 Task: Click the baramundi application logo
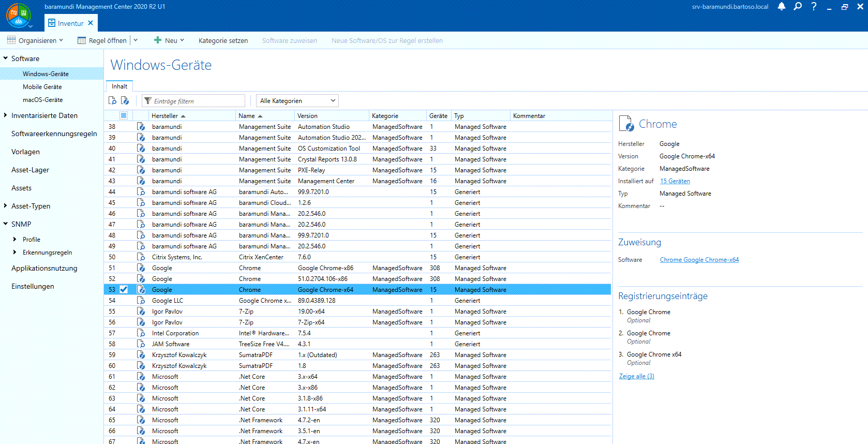[19, 16]
